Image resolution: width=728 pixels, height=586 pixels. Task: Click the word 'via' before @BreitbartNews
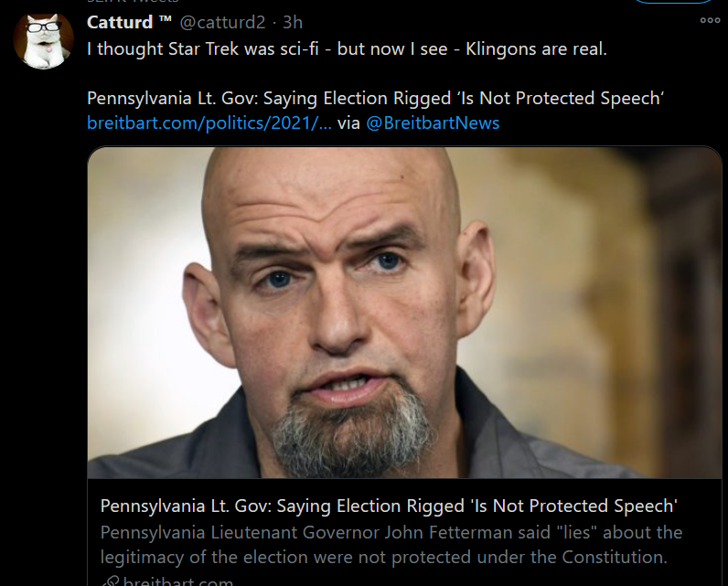coord(349,123)
